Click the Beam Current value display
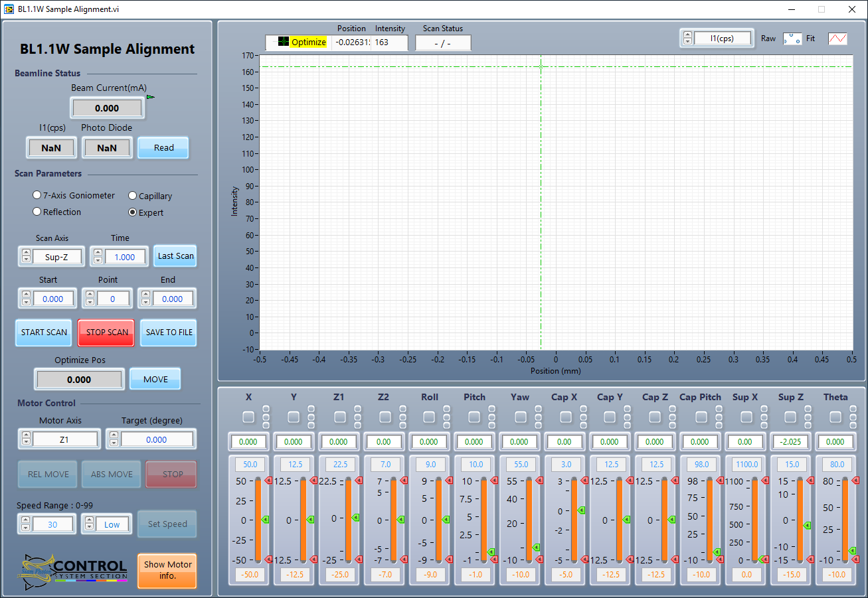Screen dimensions: 868x598 point(107,108)
